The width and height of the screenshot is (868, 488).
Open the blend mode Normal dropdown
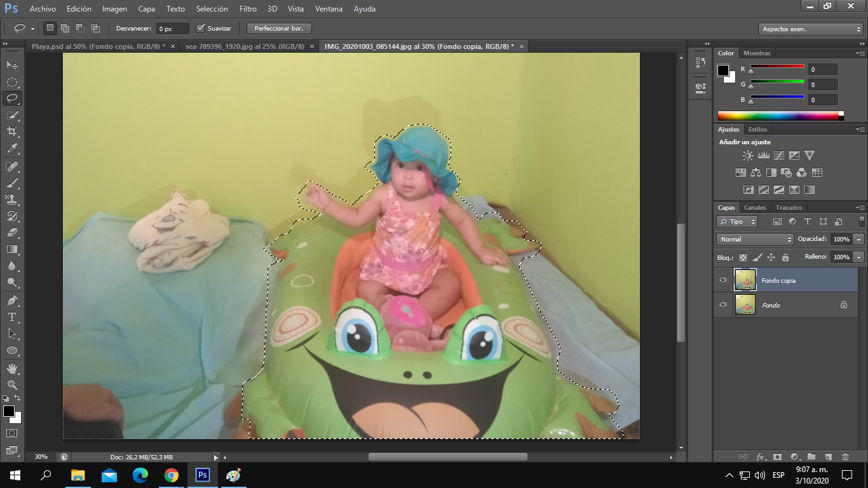click(x=755, y=240)
